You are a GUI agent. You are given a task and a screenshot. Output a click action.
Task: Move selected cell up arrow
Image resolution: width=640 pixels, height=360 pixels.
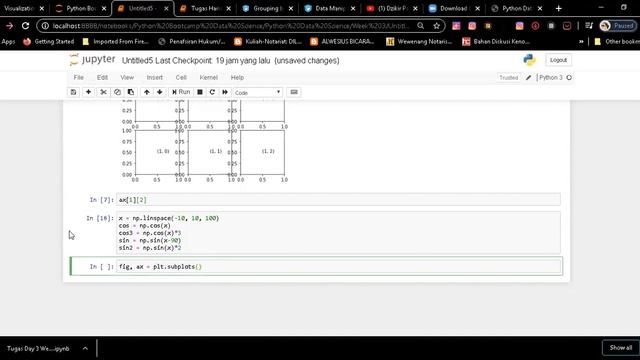147,92
